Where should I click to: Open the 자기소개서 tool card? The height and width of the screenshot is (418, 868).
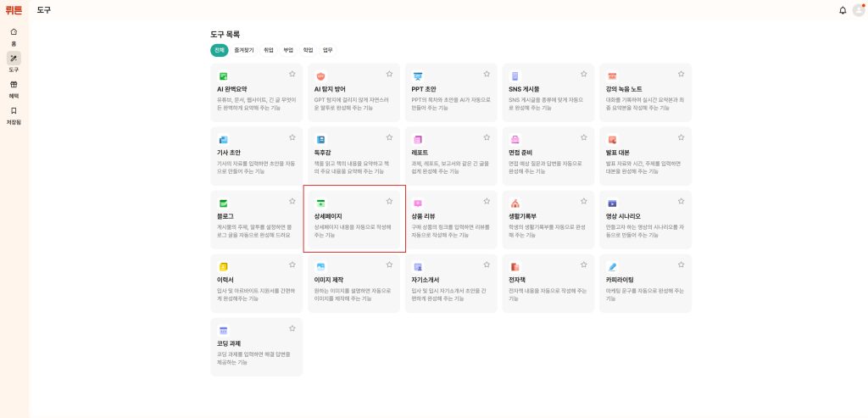point(451,284)
